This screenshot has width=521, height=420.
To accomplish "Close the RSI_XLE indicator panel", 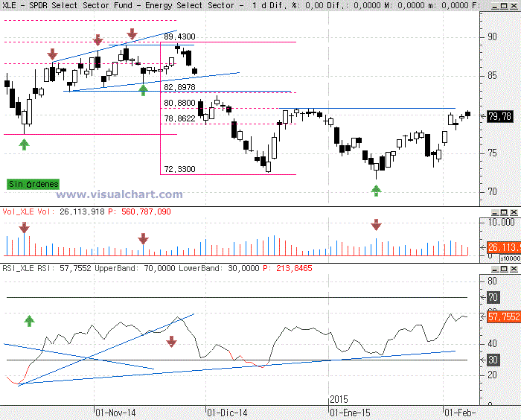I will point(514,268).
